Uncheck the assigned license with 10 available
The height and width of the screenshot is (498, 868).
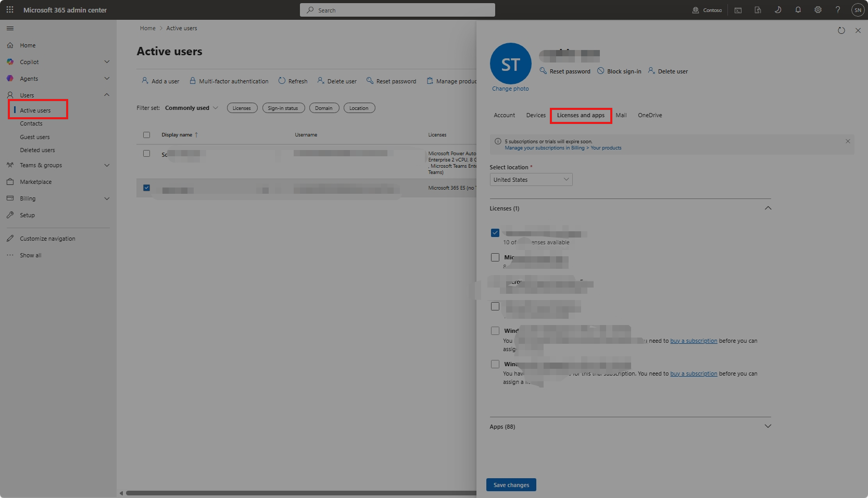(x=495, y=233)
